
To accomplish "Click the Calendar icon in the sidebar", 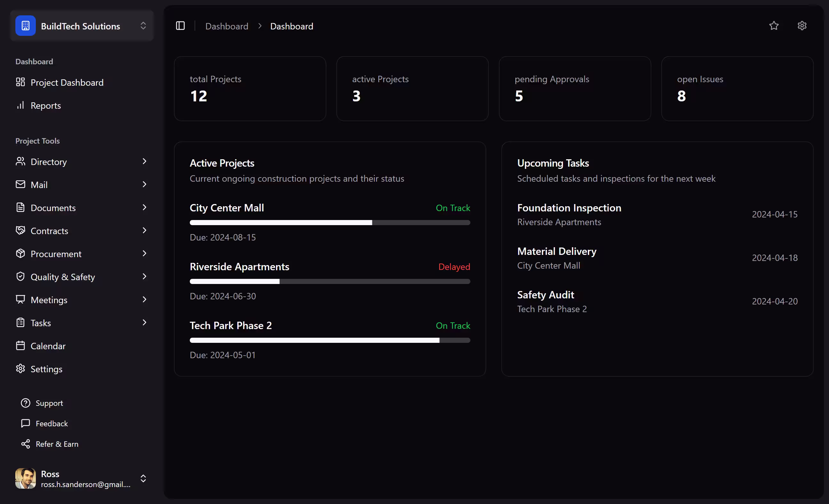I will 20,345.
